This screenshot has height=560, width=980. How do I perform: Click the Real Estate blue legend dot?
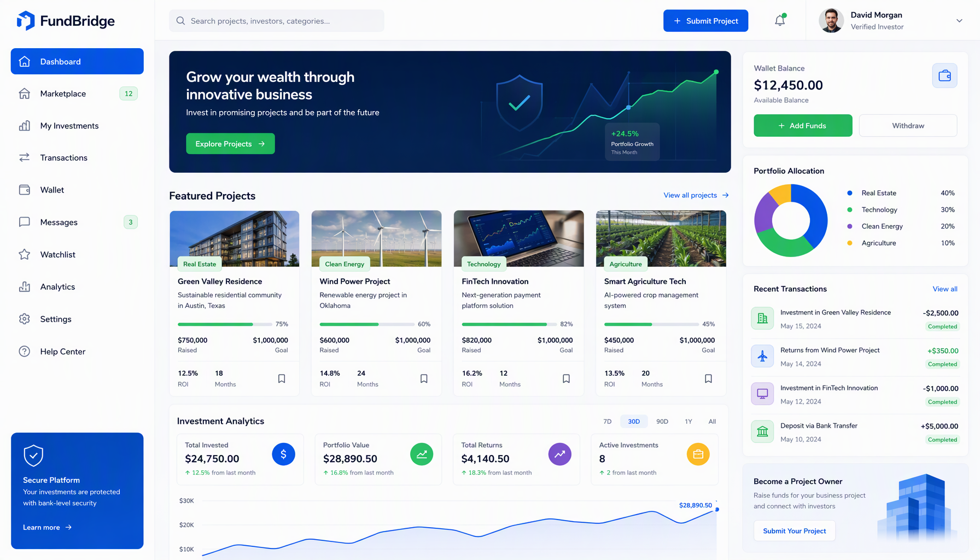(849, 193)
